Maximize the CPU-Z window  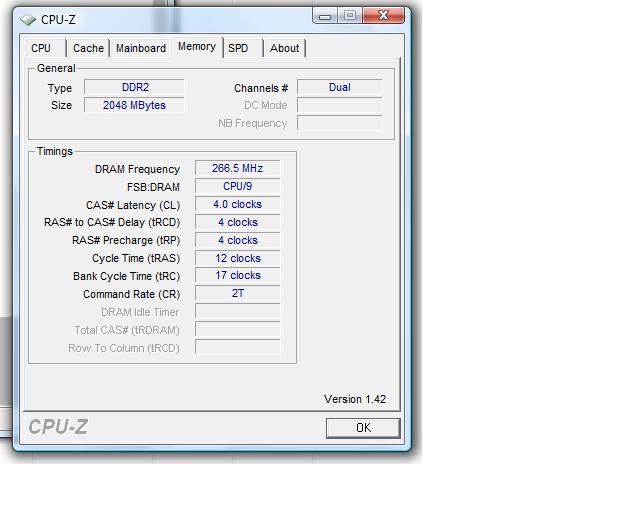[350, 15]
